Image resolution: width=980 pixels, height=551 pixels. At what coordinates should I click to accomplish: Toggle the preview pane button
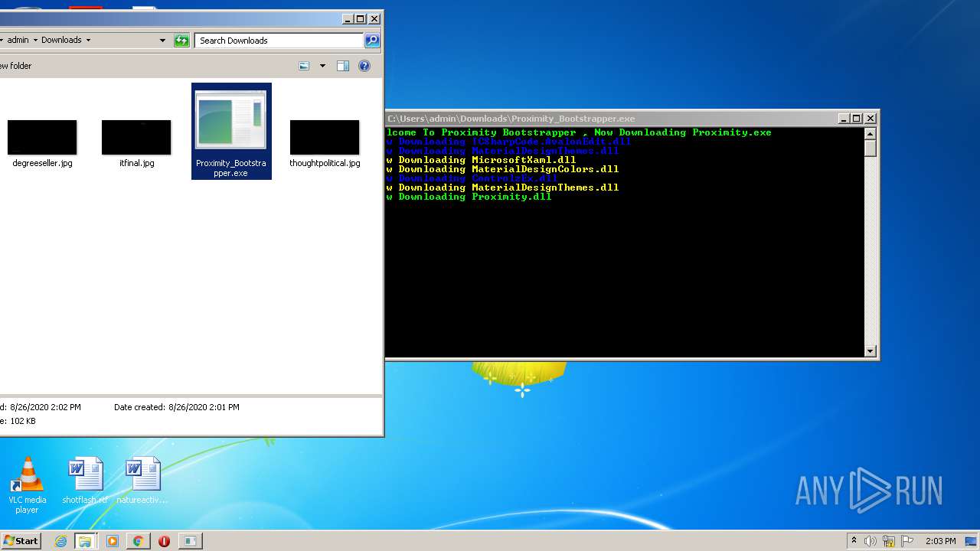tap(343, 66)
